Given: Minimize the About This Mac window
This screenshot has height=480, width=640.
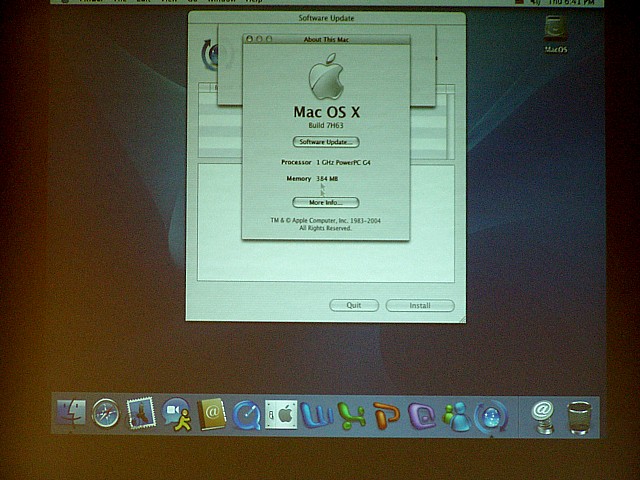Looking at the screenshot, I should pyautogui.click(x=259, y=39).
